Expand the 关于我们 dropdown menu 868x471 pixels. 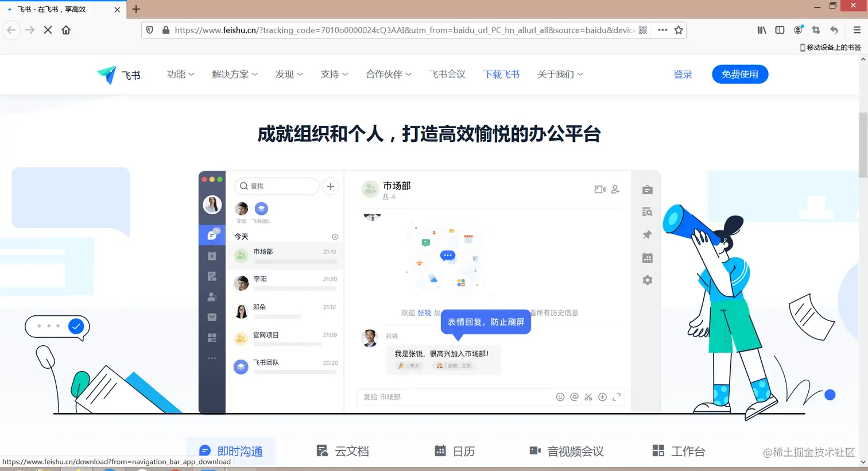(560, 74)
